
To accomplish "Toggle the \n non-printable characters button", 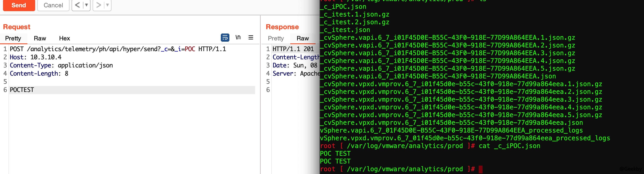I will 238,38.
